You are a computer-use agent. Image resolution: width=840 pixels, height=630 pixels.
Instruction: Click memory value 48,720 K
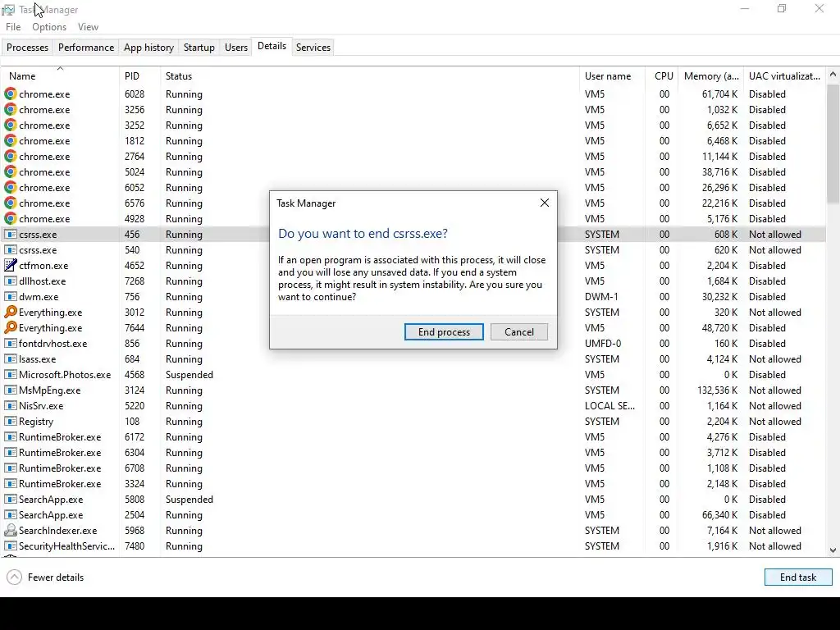(719, 327)
